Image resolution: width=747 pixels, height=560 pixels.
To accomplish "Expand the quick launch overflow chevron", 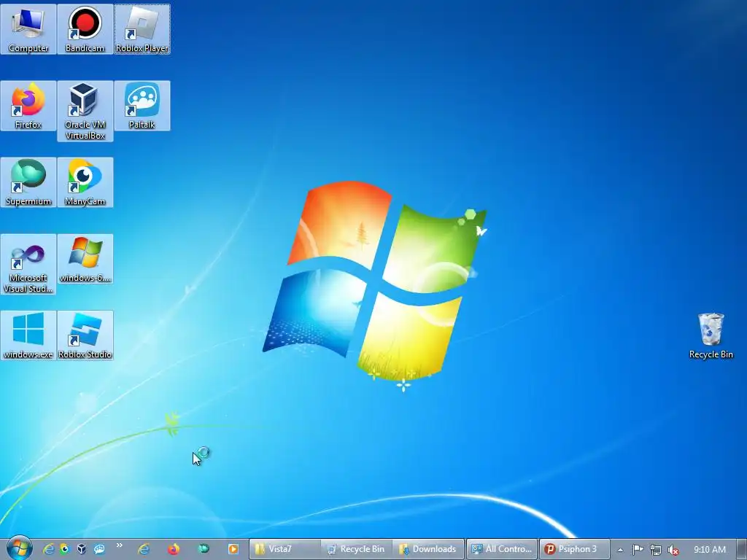I will (119, 545).
